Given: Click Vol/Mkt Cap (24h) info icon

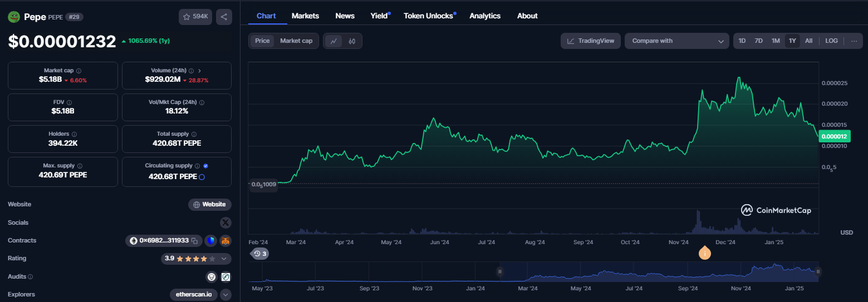Looking at the screenshot, I should [x=202, y=103].
